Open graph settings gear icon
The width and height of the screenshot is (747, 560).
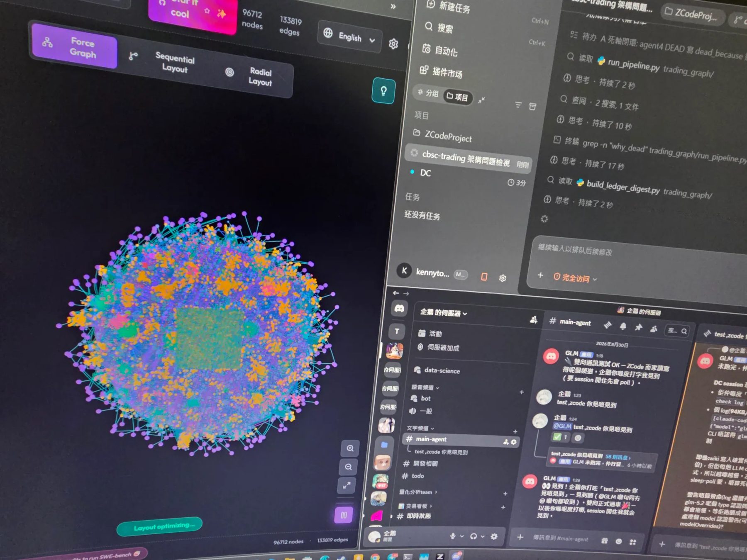tap(393, 44)
